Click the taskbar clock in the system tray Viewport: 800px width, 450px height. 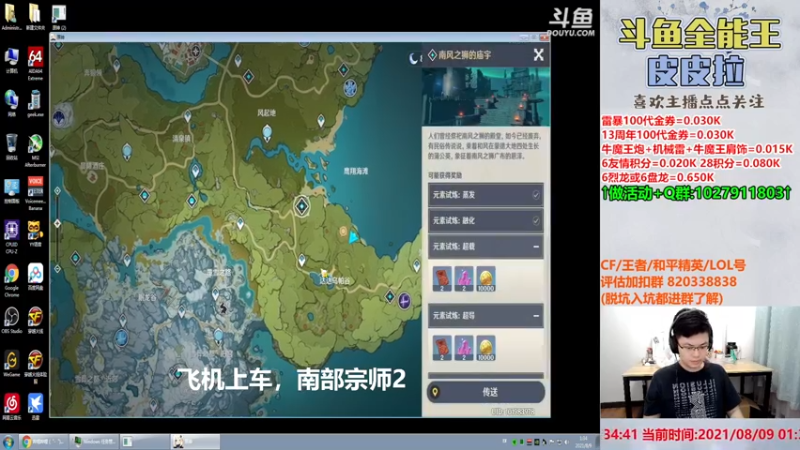click(x=583, y=442)
